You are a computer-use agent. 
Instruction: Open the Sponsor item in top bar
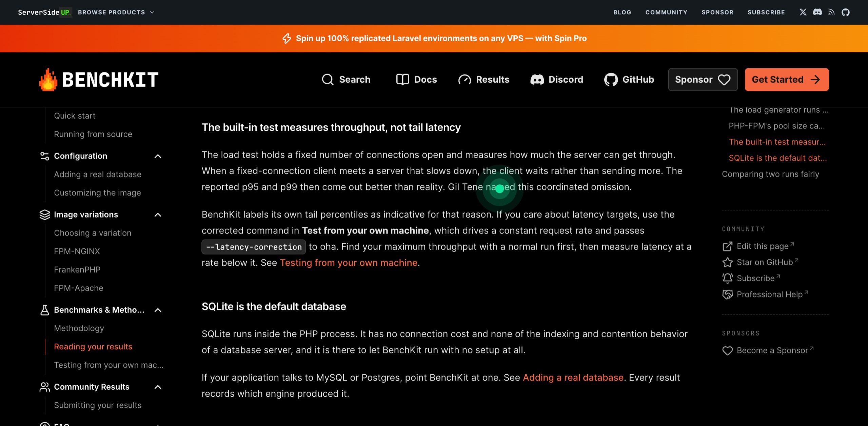click(717, 12)
